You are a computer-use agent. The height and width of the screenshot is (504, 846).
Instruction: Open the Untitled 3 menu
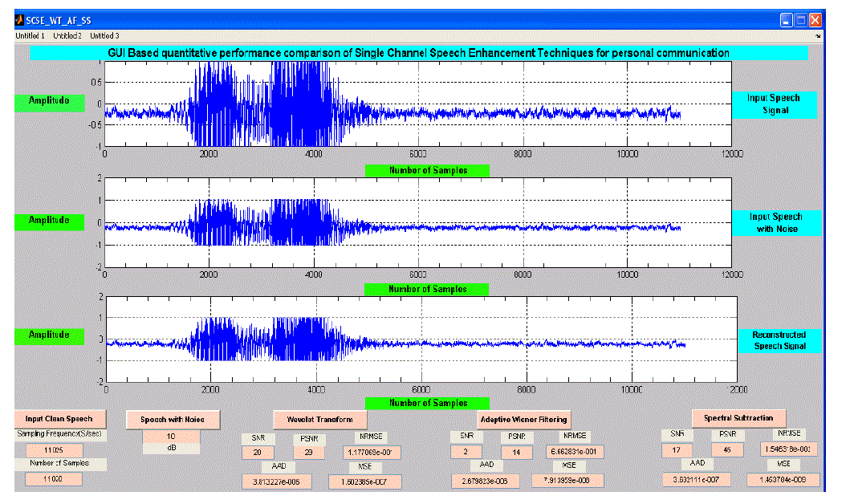pyautogui.click(x=104, y=36)
